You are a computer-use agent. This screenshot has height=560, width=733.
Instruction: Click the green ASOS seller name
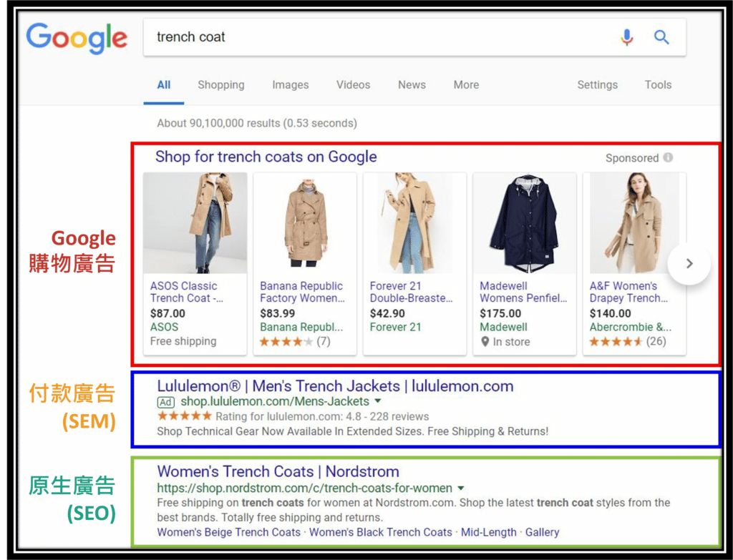(164, 327)
